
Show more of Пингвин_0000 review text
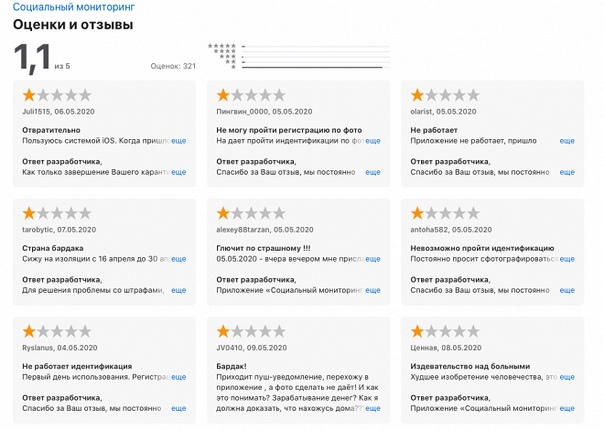(372, 141)
